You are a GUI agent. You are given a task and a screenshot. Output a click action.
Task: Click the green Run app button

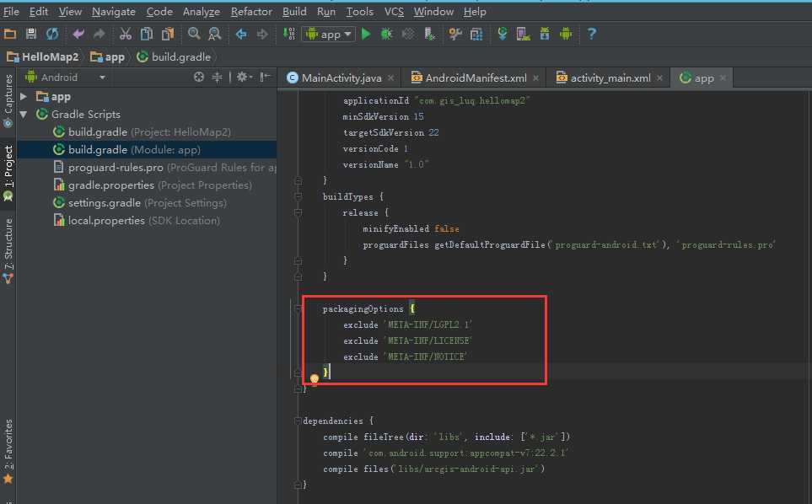366,34
